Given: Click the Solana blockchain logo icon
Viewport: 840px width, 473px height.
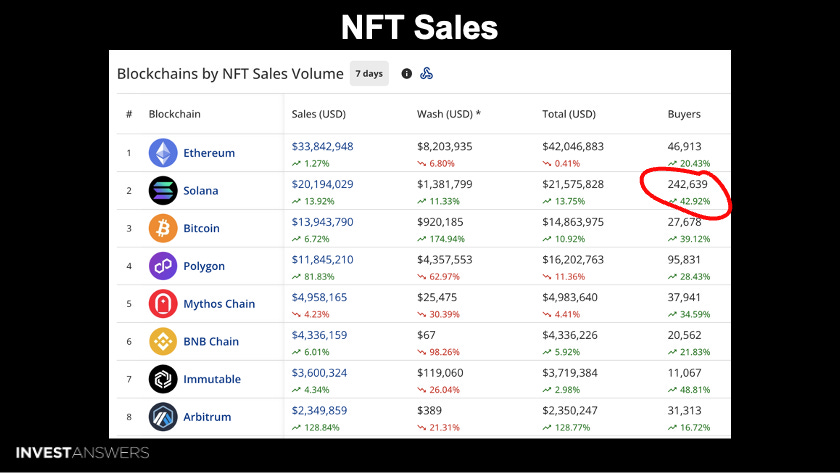Looking at the screenshot, I should coord(163,190).
